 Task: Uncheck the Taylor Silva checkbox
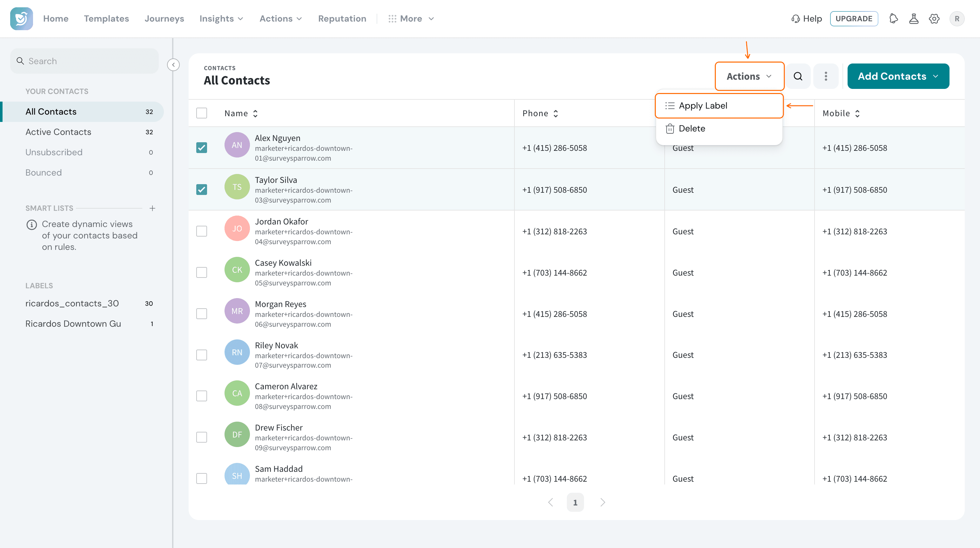pos(202,189)
